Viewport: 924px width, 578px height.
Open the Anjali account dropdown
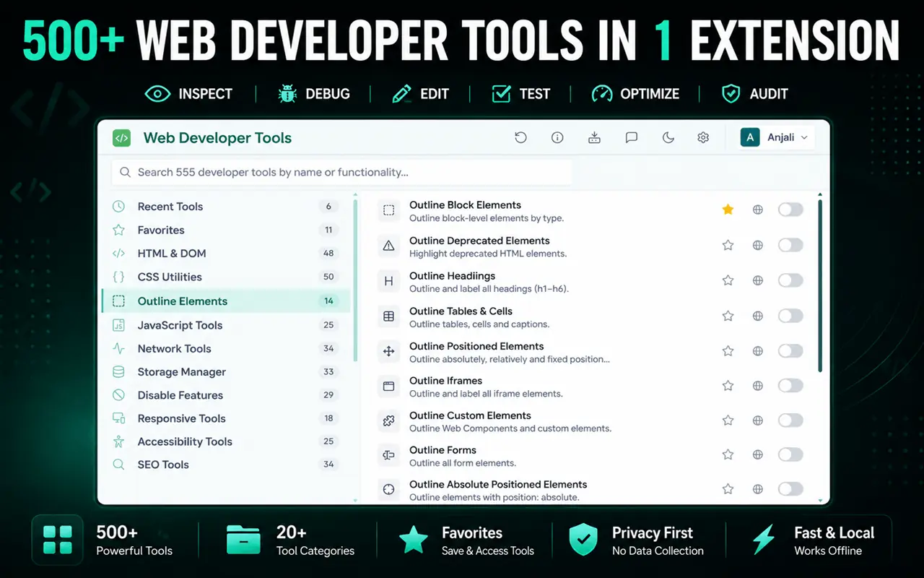[777, 137]
